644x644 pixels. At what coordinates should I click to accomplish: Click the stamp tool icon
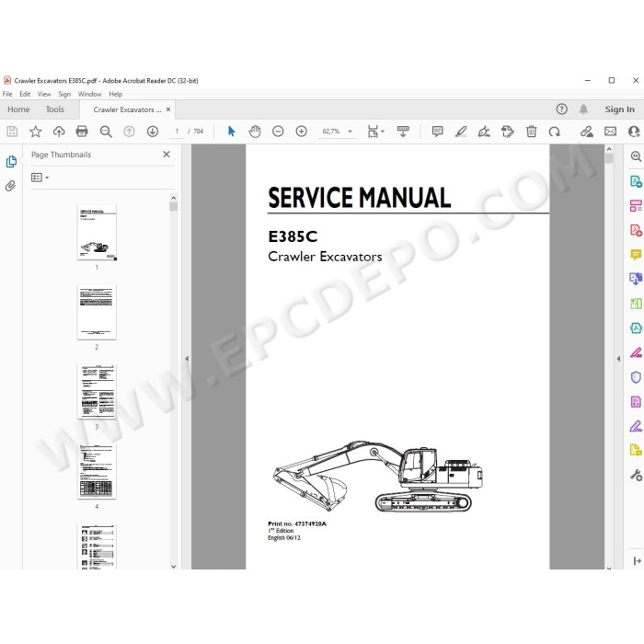[x=508, y=132]
